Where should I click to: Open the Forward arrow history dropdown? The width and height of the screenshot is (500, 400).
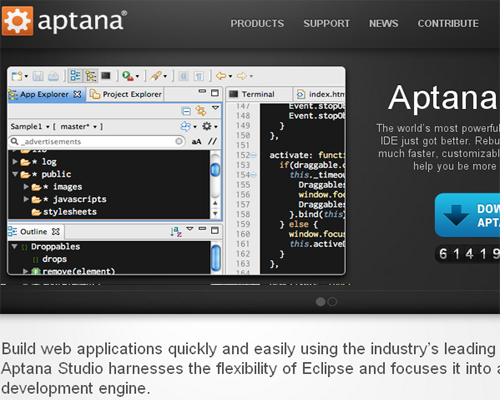pyautogui.click(x=251, y=77)
